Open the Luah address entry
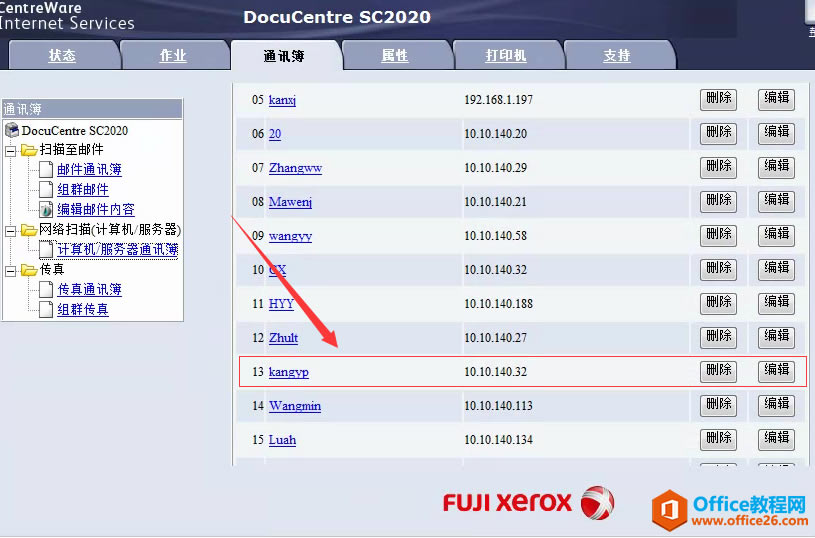This screenshot has height=538, width=815. [282, 440]
